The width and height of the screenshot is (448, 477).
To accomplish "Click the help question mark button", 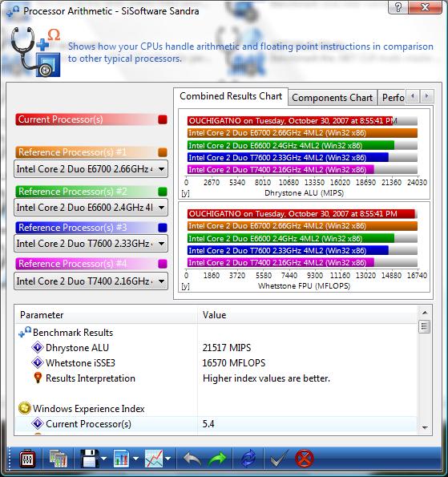I will [398, 6].
